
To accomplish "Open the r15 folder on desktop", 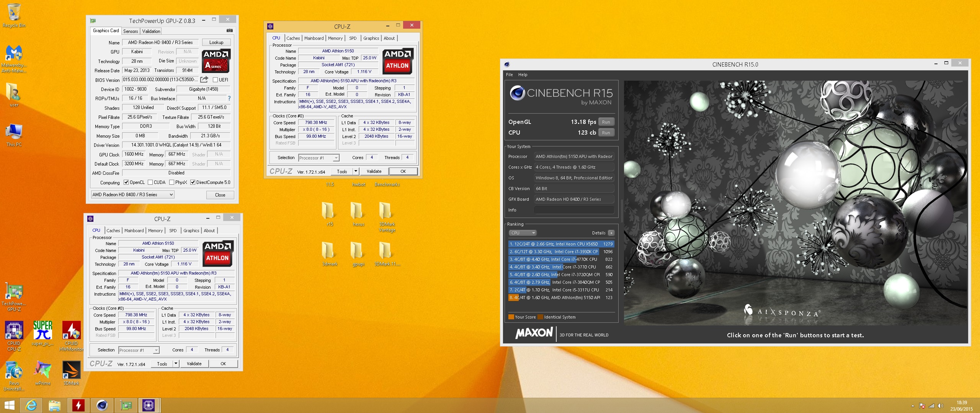I will pyautogui.click(x=330, y=214).
